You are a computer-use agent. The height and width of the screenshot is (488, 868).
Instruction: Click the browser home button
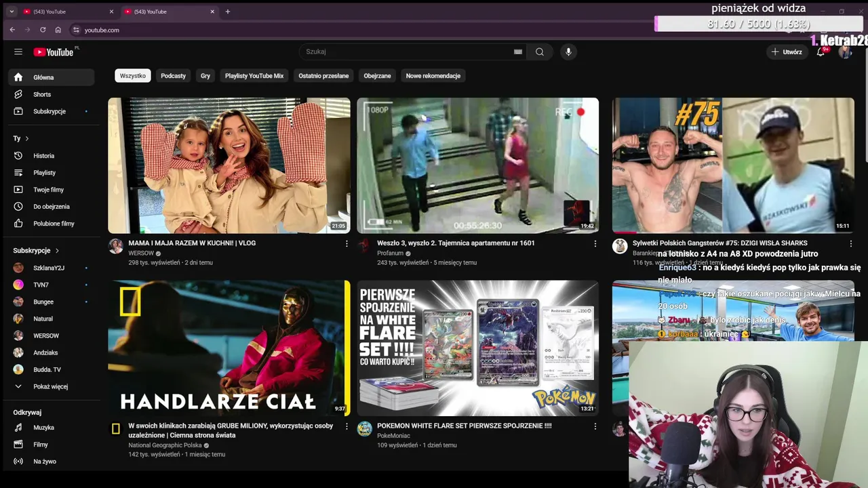(x=58, y=30)
